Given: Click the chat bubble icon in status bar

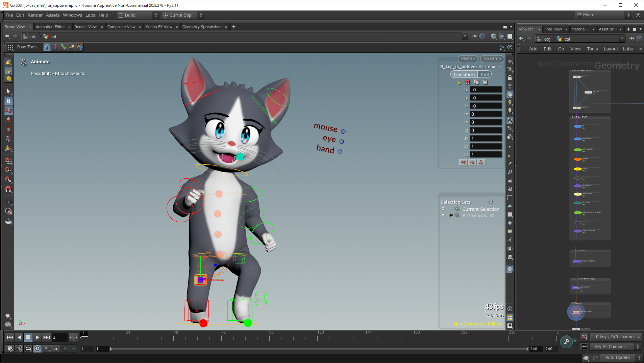Looking at the screenshot, I should (586, 358).
